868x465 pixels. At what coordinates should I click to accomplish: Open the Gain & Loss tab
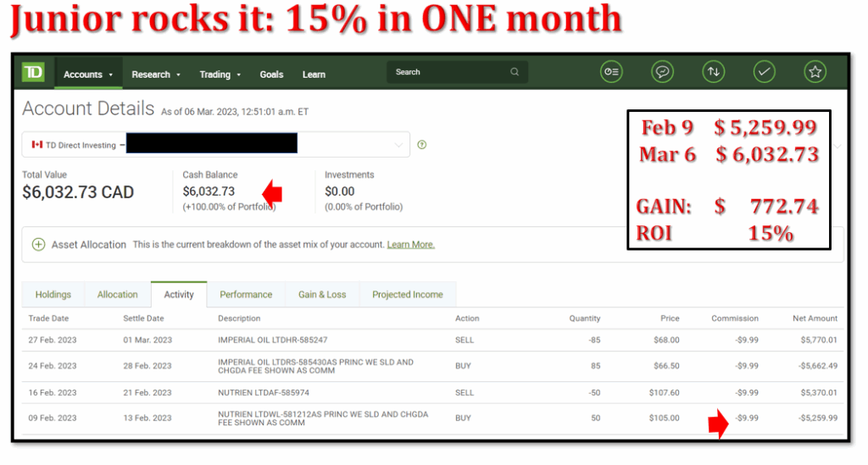(322, 295)
